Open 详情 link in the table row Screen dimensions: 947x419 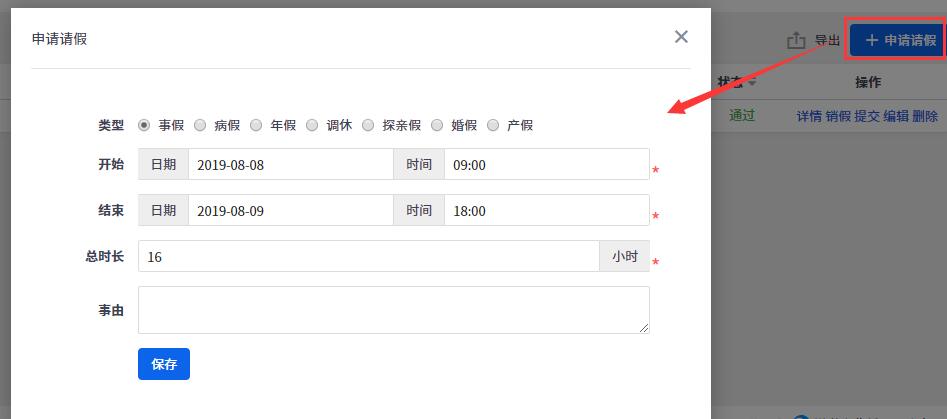point(809,117)
